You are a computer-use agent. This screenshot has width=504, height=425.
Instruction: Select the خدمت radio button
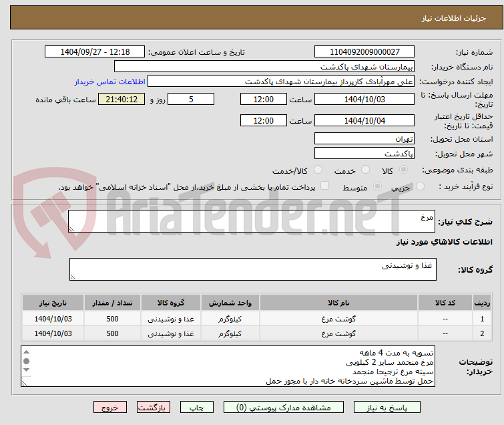tap(365, 169)
